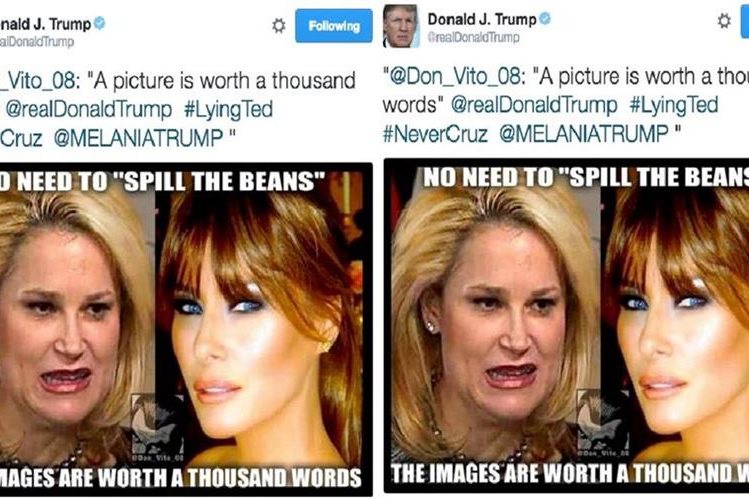Open the truncated display name in the left tweet header

[45, 24]
